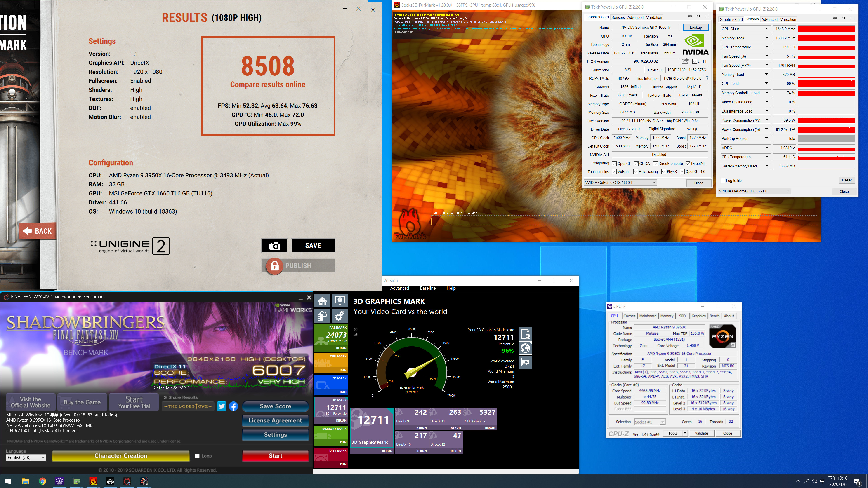Click the Bus Interface question mark in GPU-Z
Viewport: 868px width, 488px height.
pyautogui.click(x=707, y=78)
